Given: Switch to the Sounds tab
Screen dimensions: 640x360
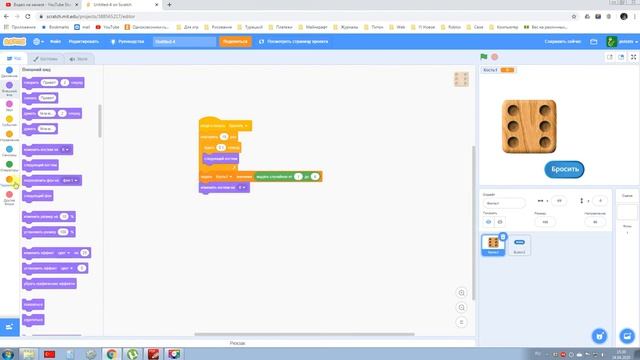Looking at the screenshot, I should [x=79, y=59].
